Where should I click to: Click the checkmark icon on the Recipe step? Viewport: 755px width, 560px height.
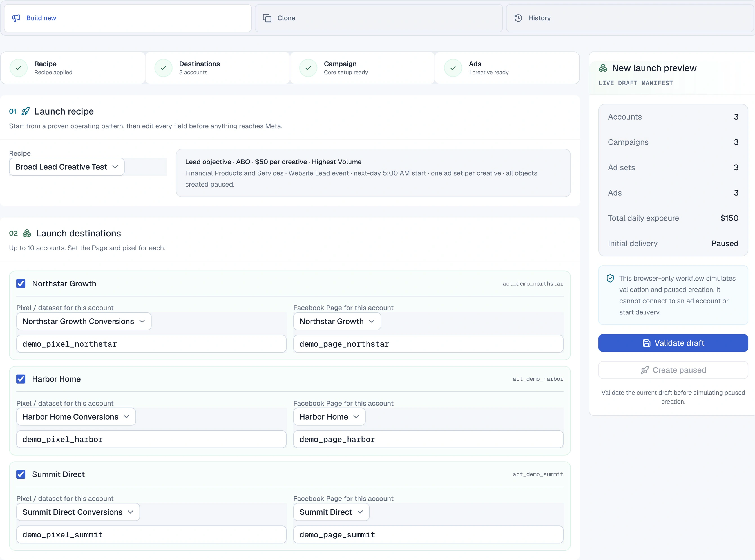pyautogui.click(x=19, y=68)
